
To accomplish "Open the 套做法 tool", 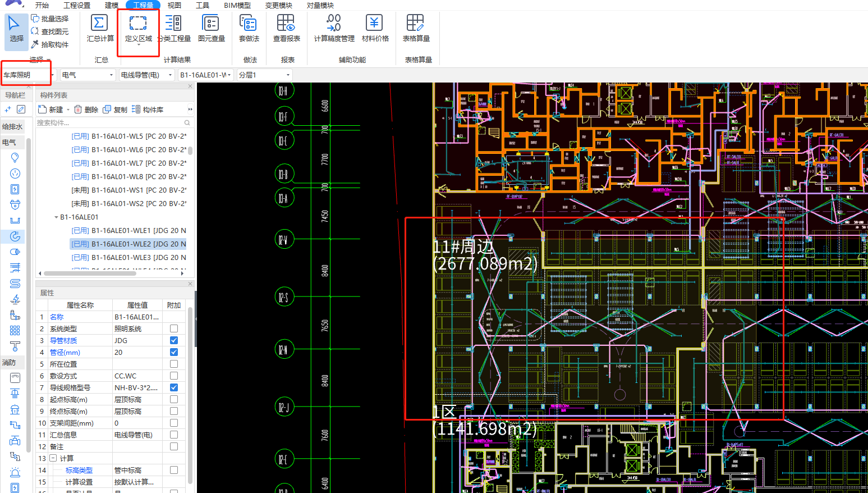I will pos(249,29).
